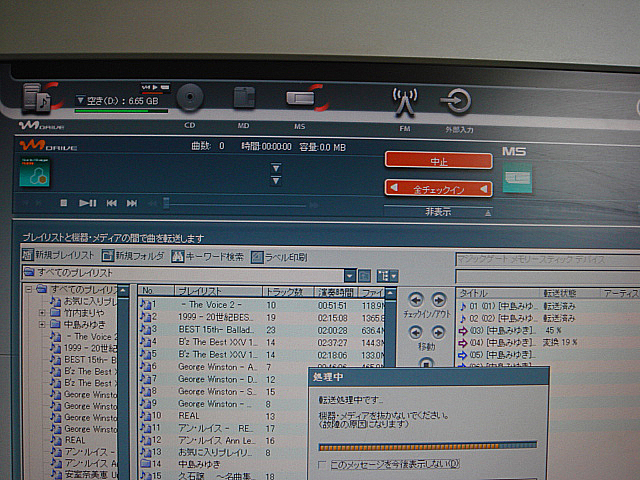Select BEST 15th tree item
The image size is (640, 480).
point(84,360)
